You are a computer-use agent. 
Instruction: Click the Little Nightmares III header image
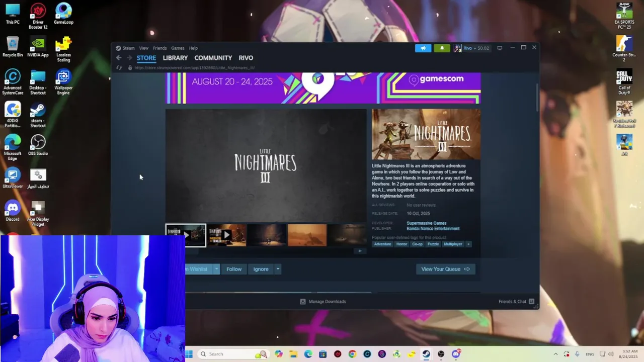point(426,134)
